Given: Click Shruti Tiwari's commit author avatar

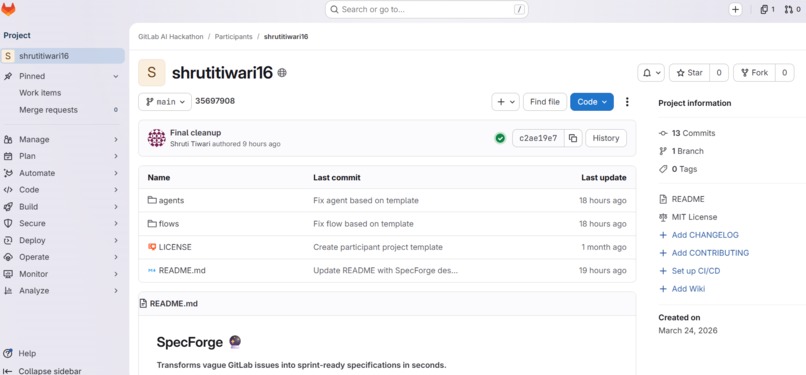Looking at the screenshot, I should click(x=157, y=138).
